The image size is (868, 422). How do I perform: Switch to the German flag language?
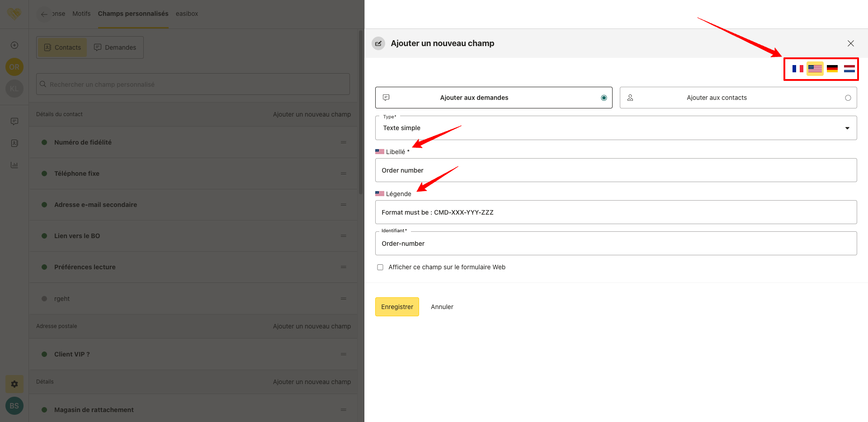(x=832, y=69)
